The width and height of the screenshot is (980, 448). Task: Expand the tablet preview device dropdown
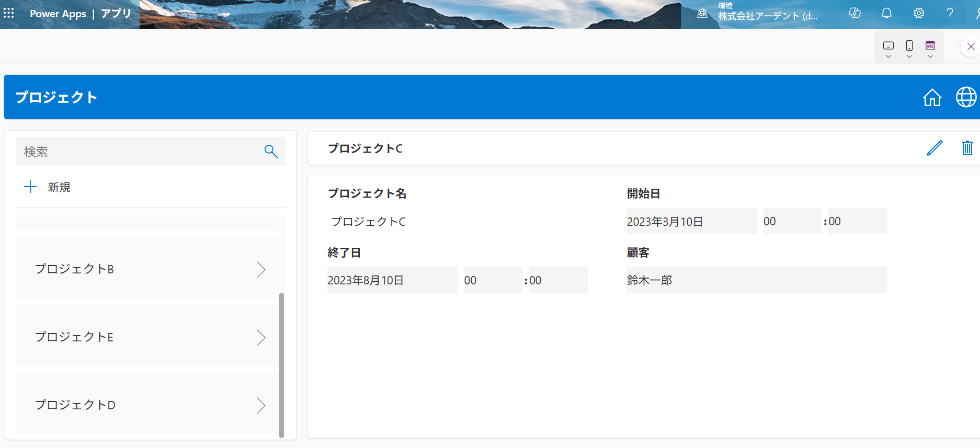coord(888,56)
